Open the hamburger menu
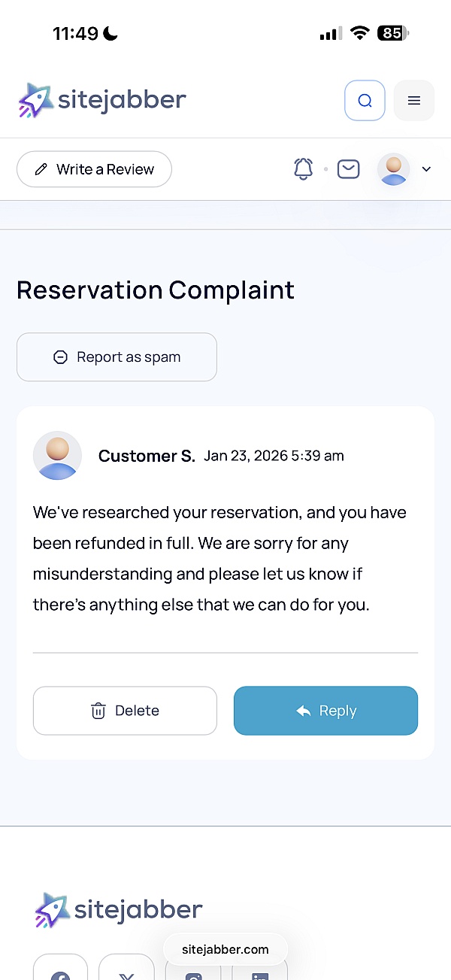451x980 pixels. pos(414,101)
